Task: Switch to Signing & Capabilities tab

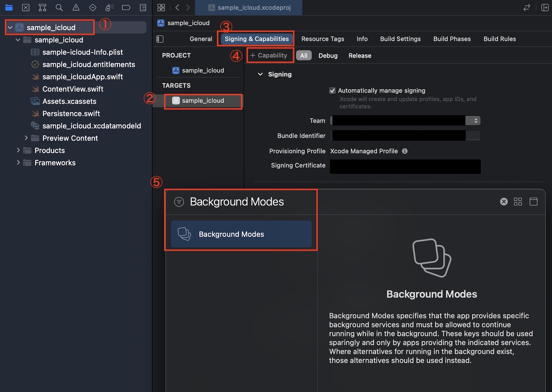Action: (257, 39)
